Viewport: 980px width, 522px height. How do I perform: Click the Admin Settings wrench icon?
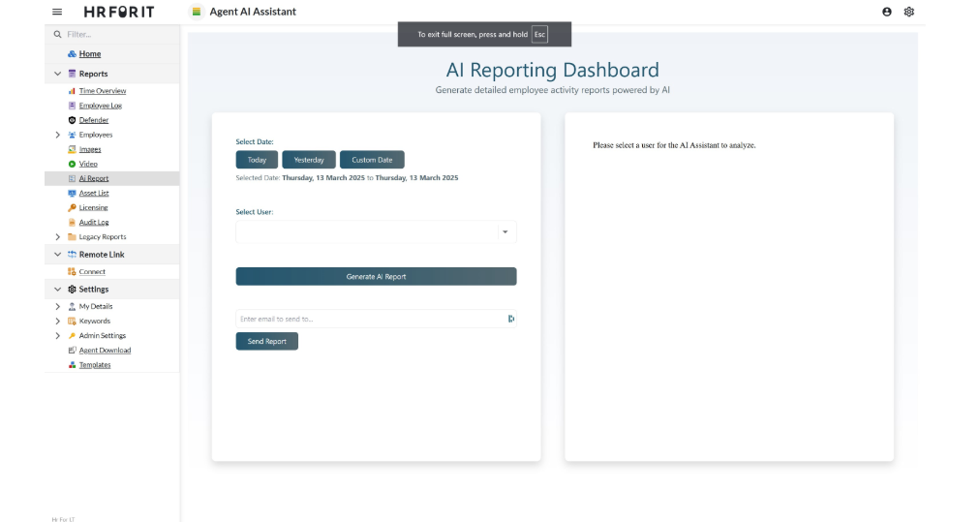click(72, 336)
